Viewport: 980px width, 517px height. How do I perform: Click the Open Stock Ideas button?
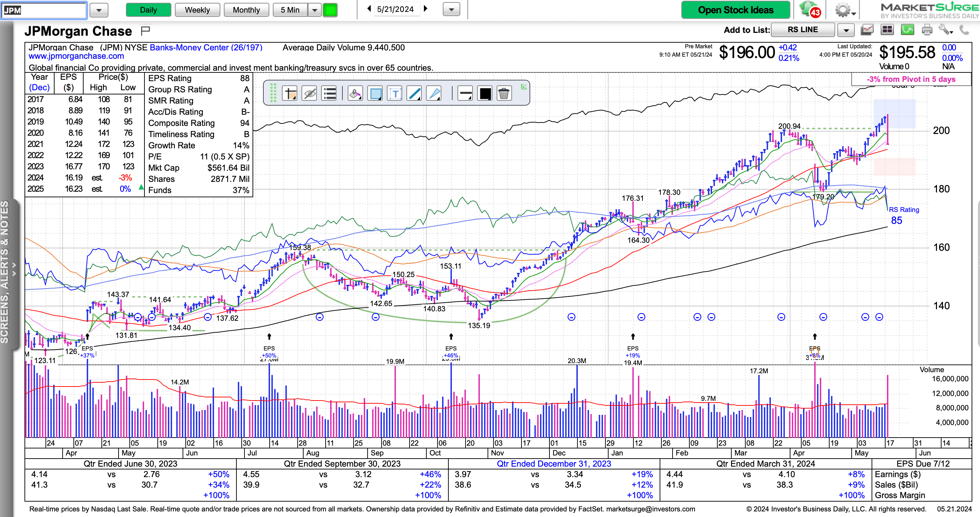click(735, 10)
